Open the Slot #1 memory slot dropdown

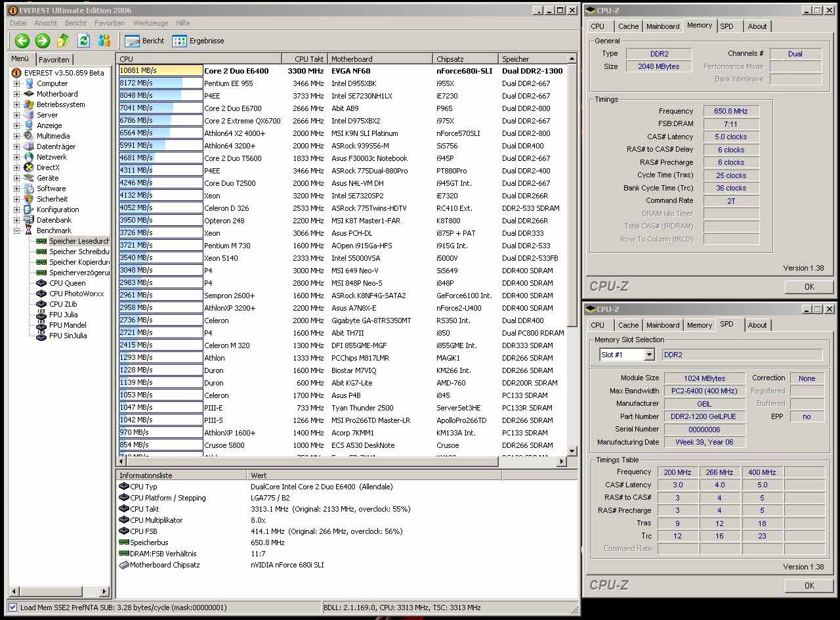click(649, 355)
